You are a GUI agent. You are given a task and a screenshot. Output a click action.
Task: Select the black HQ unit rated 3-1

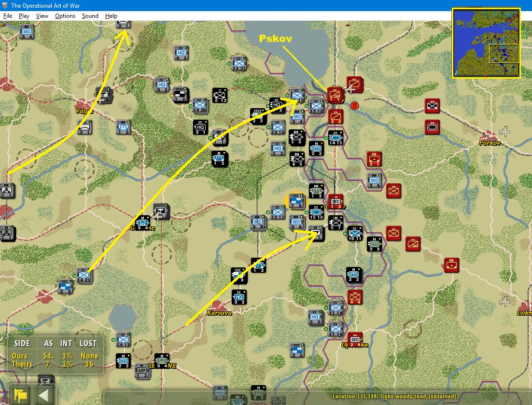coord(200,127)
